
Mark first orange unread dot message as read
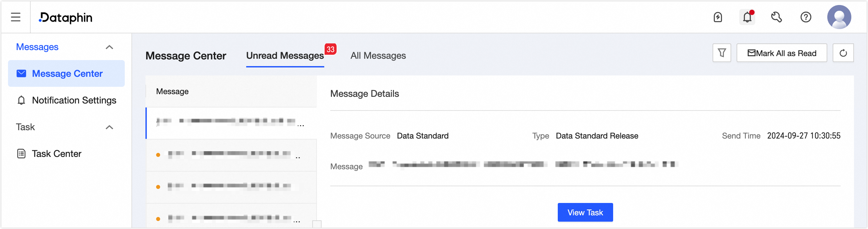coord(158,155)
